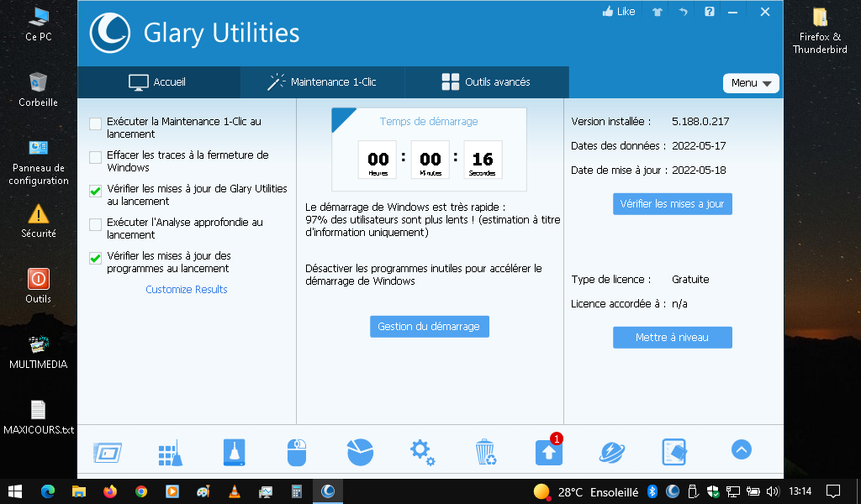Click the Glary Utilities taskbar button

[x=328, y=491]
